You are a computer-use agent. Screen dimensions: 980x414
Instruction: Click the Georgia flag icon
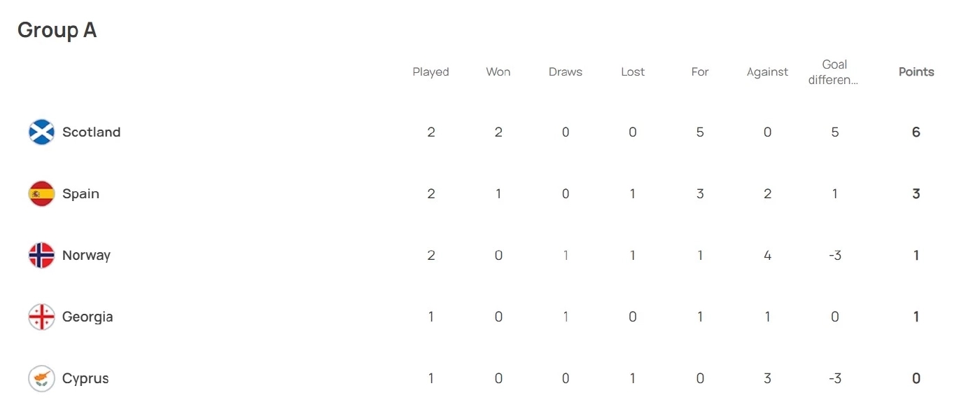pos(41,317)
